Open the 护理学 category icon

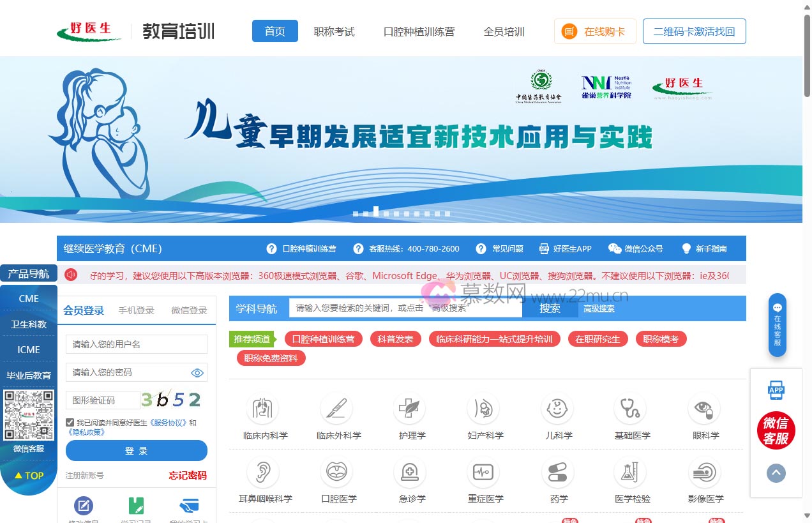pyautogui.click(x=410, y=409)
